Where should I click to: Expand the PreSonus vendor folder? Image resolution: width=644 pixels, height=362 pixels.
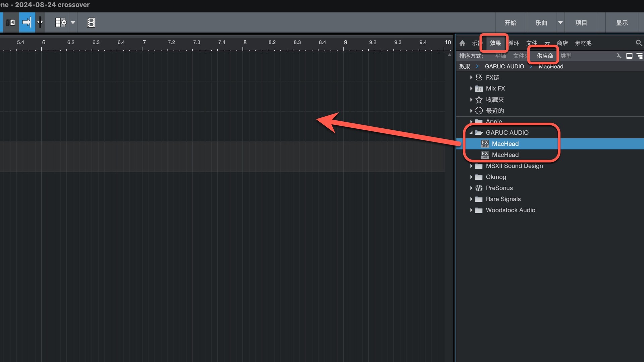pos(471,188)
